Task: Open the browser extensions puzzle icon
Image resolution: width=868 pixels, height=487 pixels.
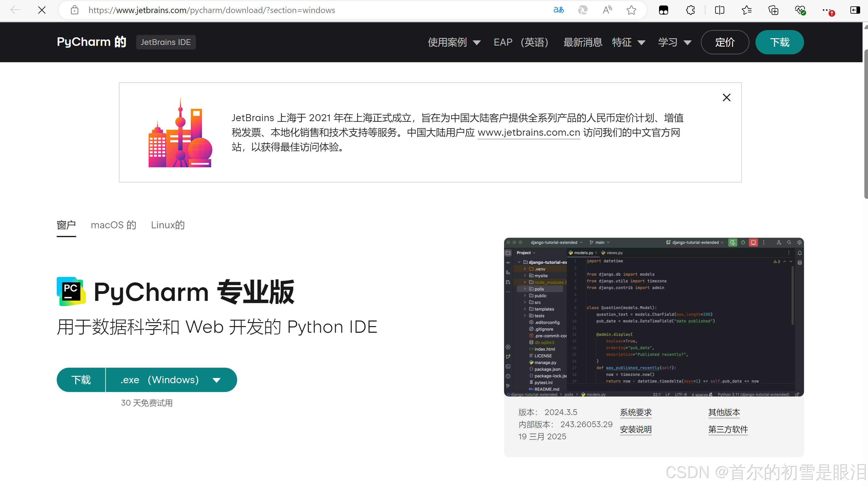Action: pyautogui.click(x=690, y=10)
